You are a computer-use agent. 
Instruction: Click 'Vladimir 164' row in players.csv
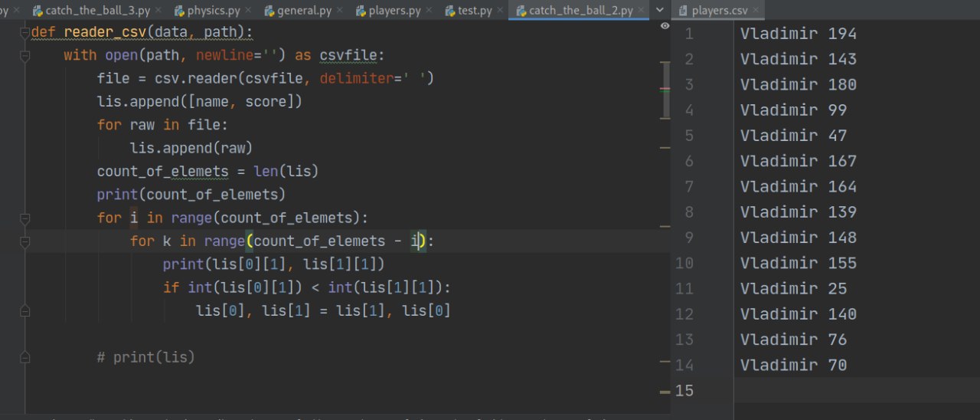click(x=799, y=186)
